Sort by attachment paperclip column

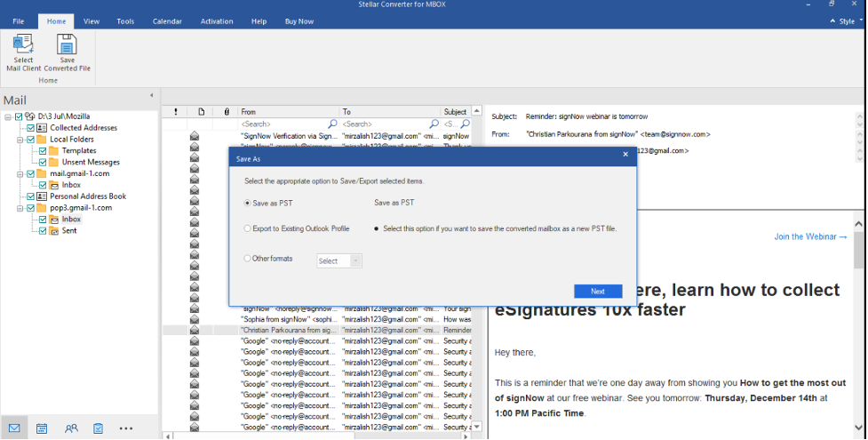coord(227,112)
